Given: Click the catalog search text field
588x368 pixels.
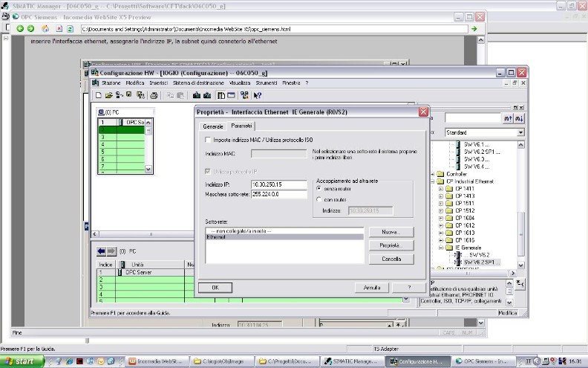Looking at the screenshot, I should click(x=473, y=118).
